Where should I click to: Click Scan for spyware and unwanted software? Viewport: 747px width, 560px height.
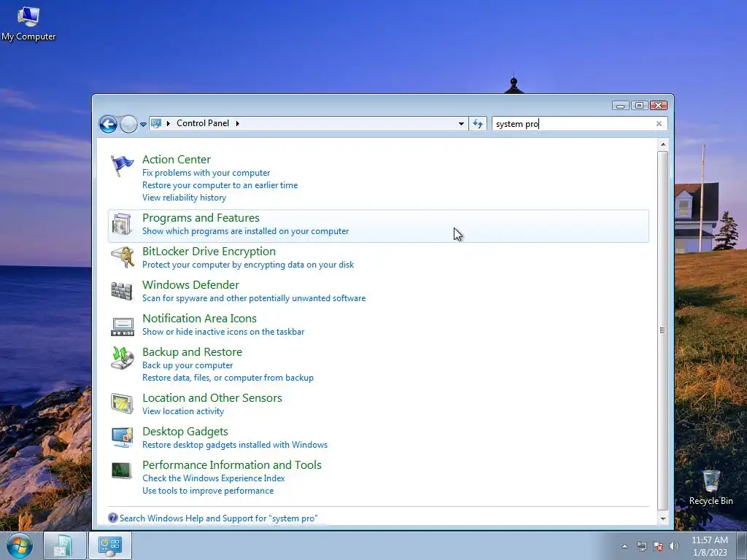(254, 298)
